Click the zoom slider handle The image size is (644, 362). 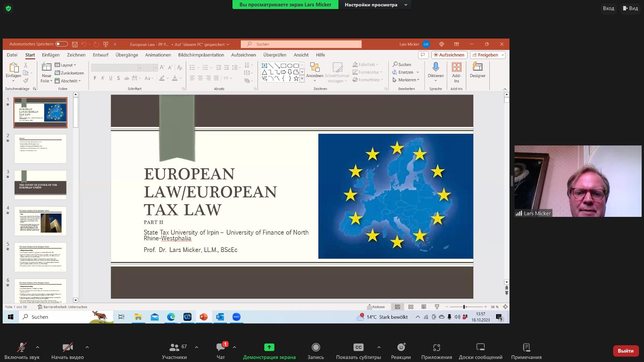click(x=464, y=307)
